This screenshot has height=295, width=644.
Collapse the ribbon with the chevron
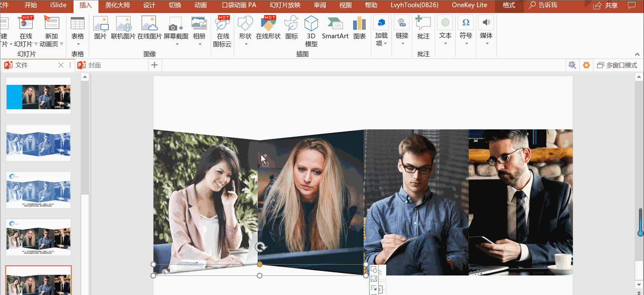[637, 54]
